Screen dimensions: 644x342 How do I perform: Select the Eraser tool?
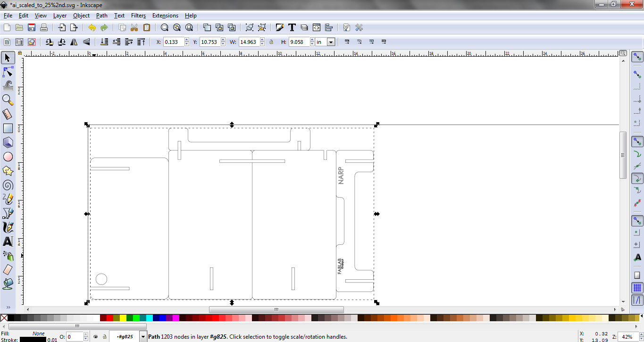click(8, 270)
